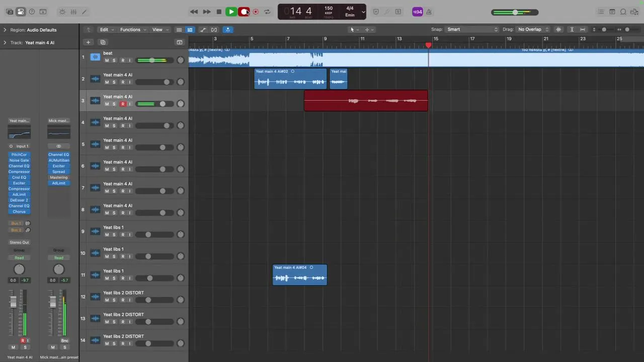
Task: Open the Snap: Smart dropdown
Action: 472,30
